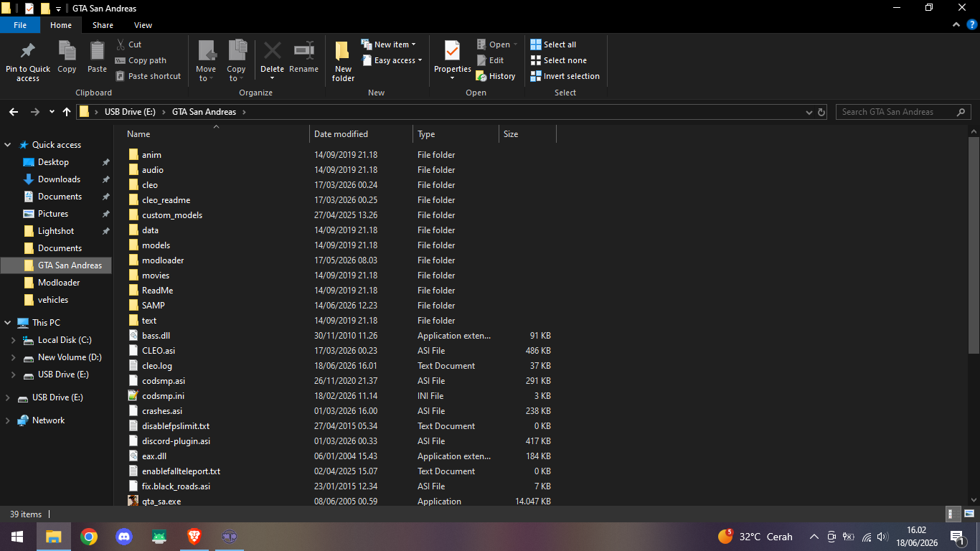Click Invert selection in the ribbon

[x=565, y=76]
